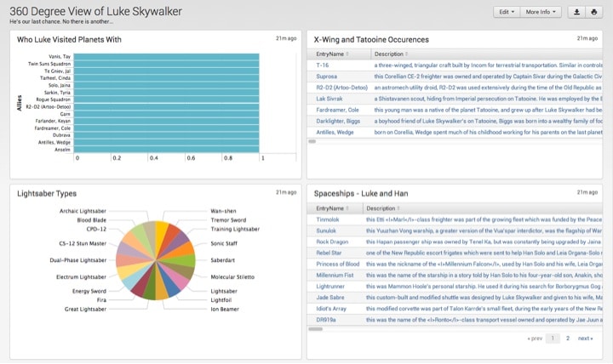Sort Spaceships table by Description

(x=383, y=208)
